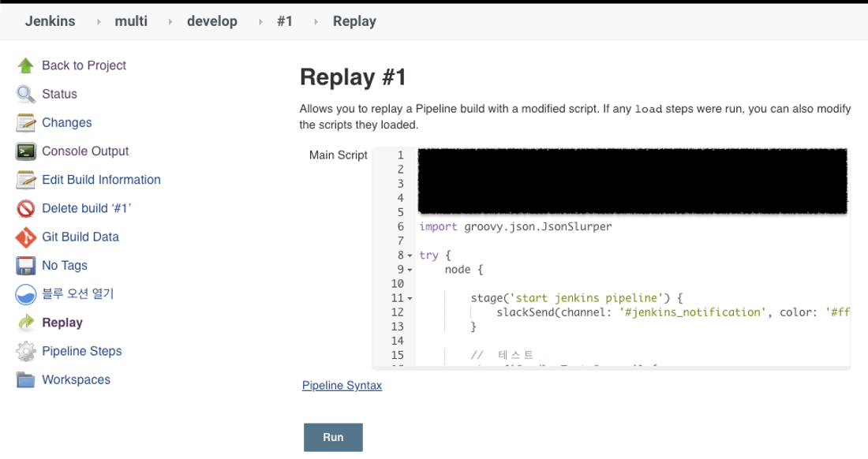Image resolution: width=868 pixels, height=459 pixels.
Task: Click the Replay #1 heading
Action: tap(354, 76)
